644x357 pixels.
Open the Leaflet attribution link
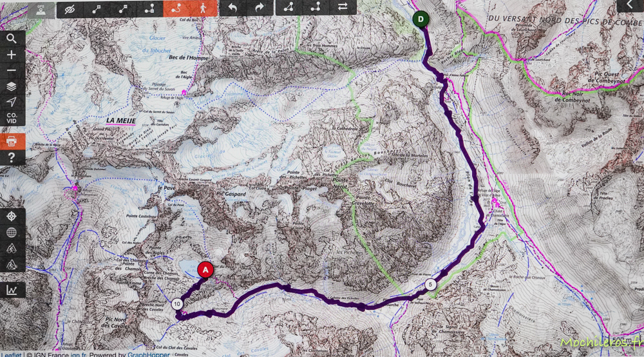click(x=11, y=354)
